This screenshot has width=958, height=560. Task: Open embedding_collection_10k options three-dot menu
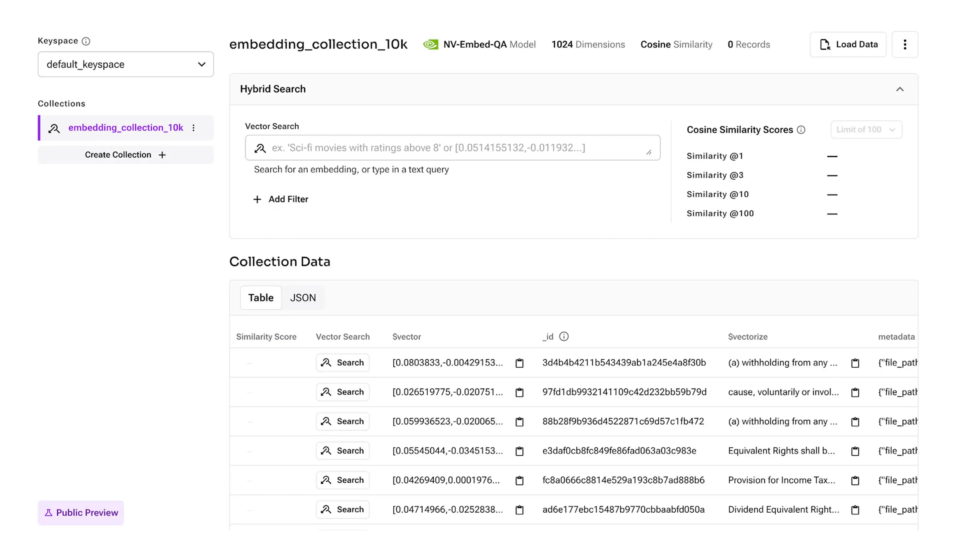pos(194,128)
